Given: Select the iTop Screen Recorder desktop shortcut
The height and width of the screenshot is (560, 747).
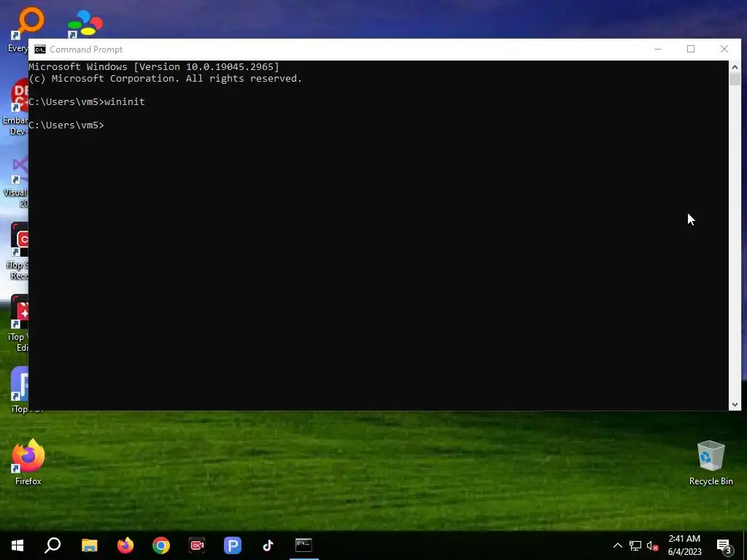Looking at the screenshot, I should tap(18, 252).
